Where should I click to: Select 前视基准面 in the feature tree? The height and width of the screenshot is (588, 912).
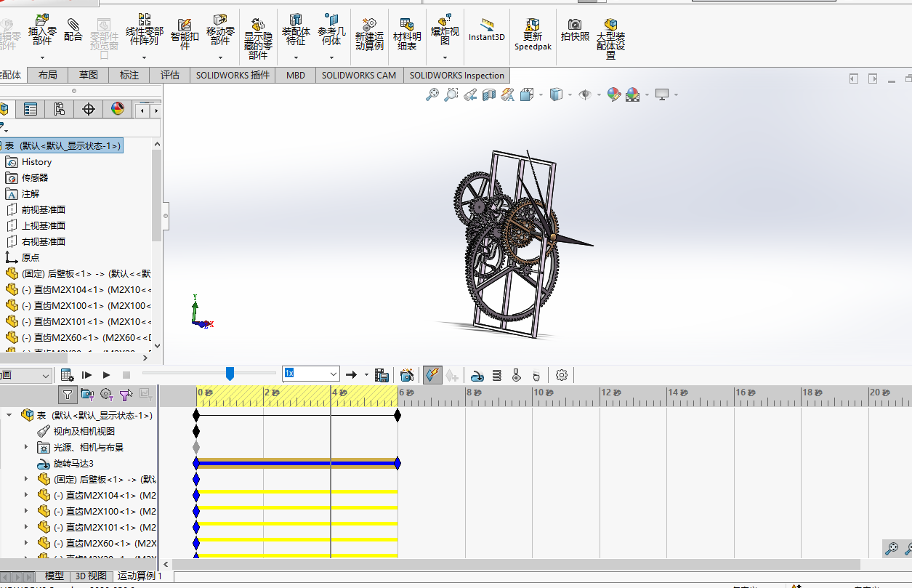(x=44, y=209)
